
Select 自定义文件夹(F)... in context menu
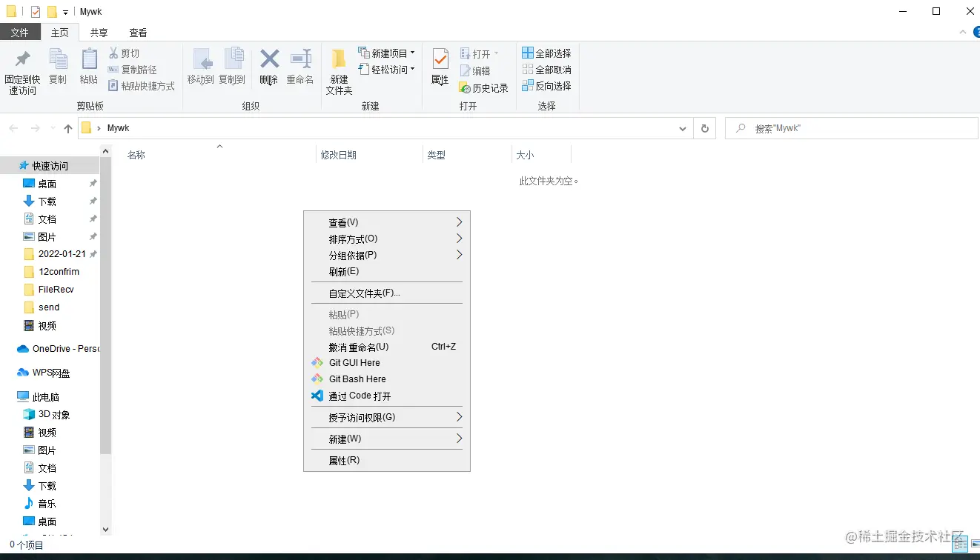(387, 293)
